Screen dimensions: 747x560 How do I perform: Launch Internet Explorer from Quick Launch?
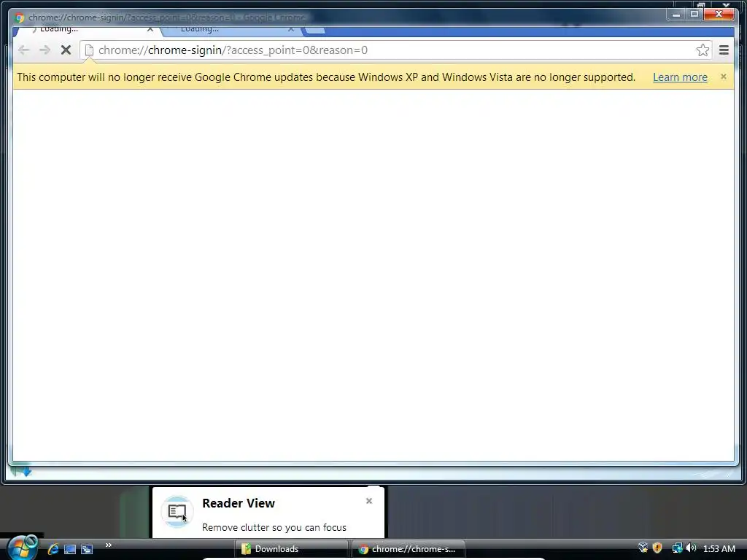pos(53,549)
